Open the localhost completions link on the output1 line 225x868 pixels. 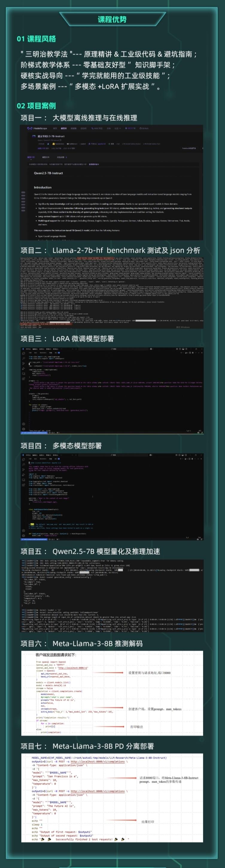(x=97, y=761)
